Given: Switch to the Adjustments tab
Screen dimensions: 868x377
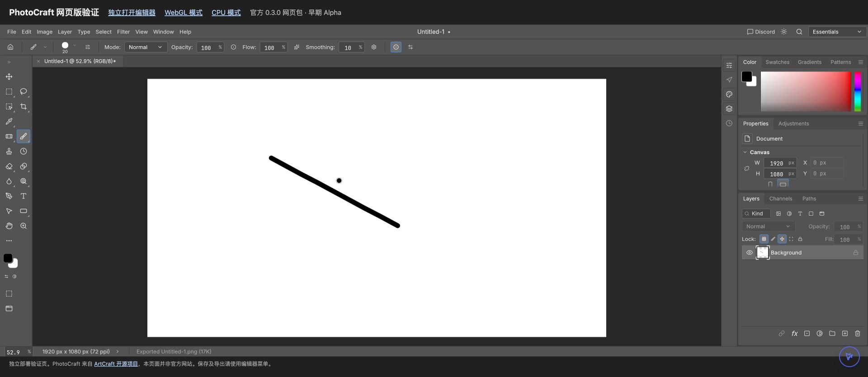Looking at the screenshot, I should [x=793, y=123].
